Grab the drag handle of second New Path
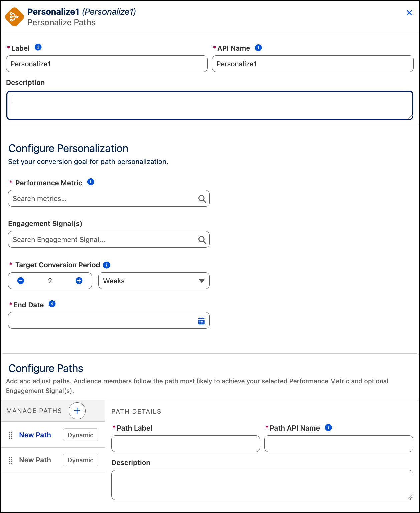The image size is (420, 513). click(x=11, y=460)
